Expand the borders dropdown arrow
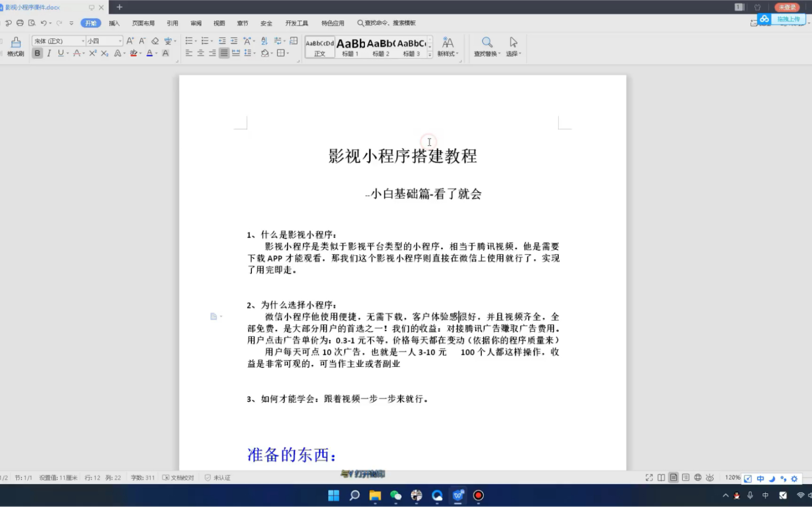This screenshot has height=507, width=812. point(287,54)
